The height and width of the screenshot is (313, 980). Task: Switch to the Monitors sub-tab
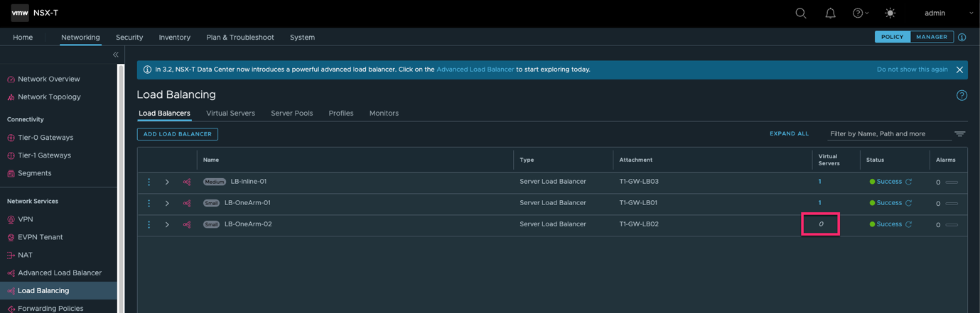click(x=384, y=113)
